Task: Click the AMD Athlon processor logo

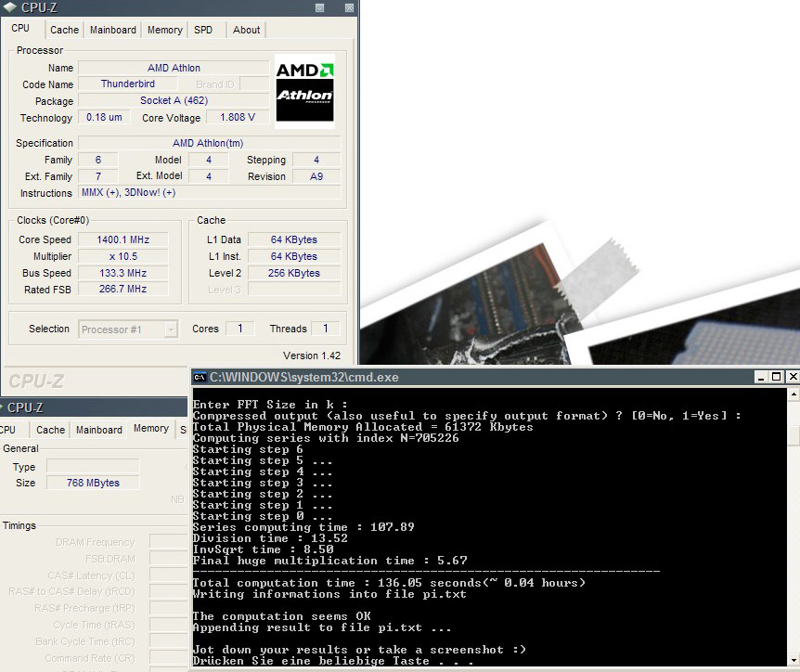Action: 304,91
